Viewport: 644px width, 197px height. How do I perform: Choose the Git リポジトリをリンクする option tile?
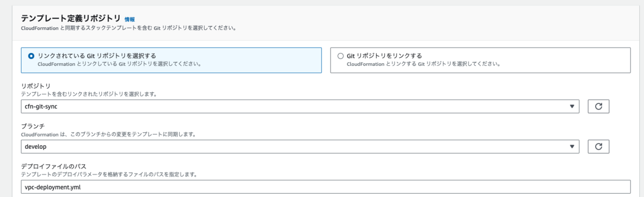pos(480,59)
